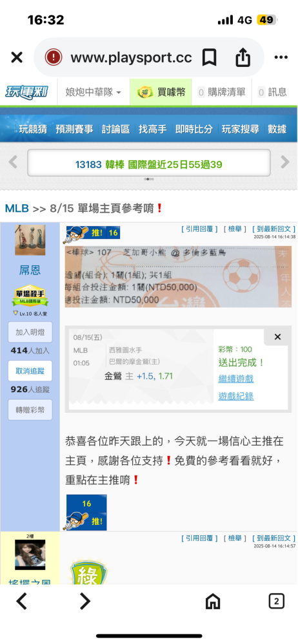Open the 即時比分 nav menu item
This screenshot has width=298, height=644.
pos(194,129)
